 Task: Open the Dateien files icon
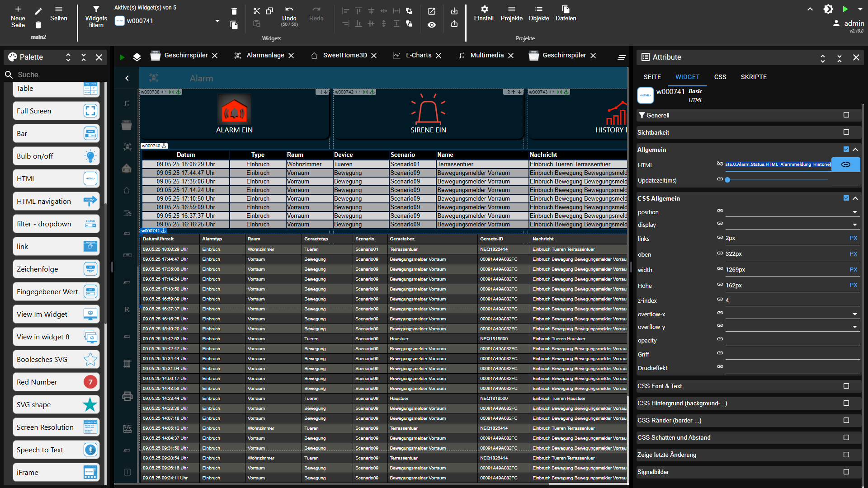pos(566,9)
